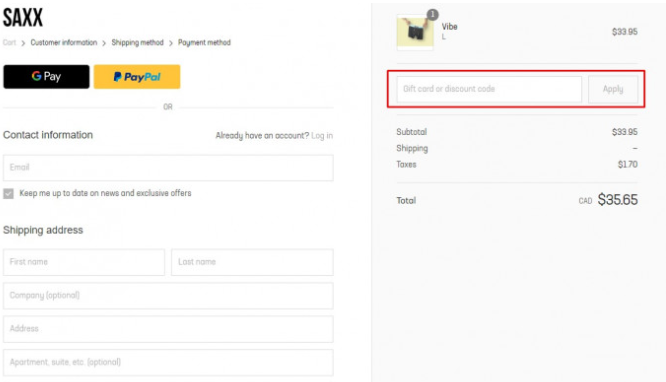
Task: Click the Shipping address heading
Action: [43, 230]
